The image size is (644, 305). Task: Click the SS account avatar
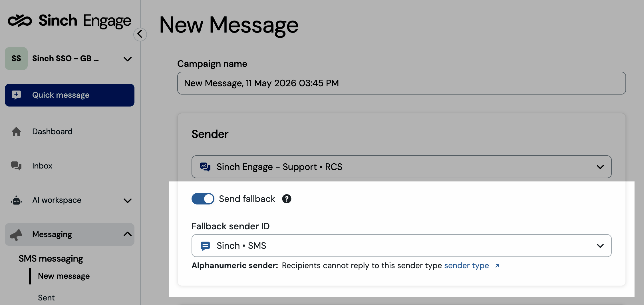[16, 59]
